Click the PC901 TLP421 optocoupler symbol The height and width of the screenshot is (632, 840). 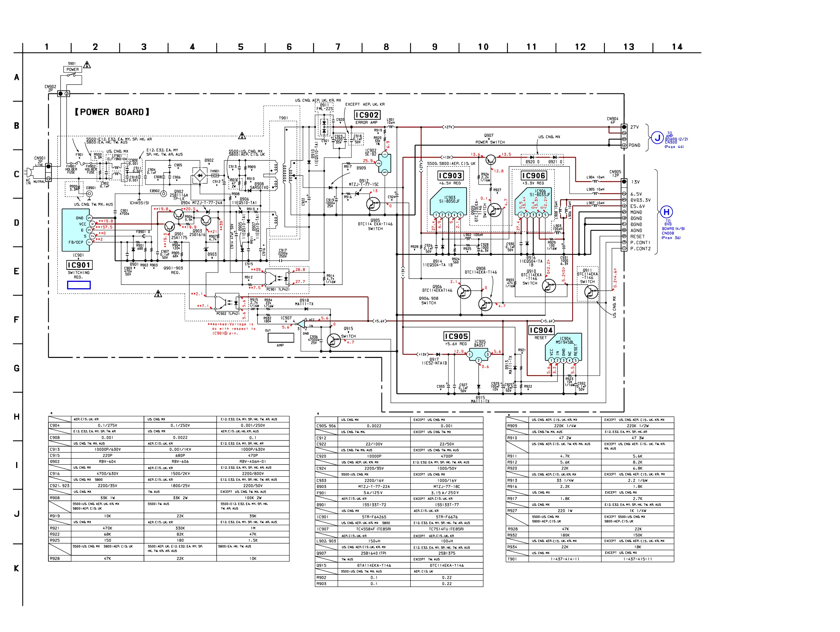[x=277, y=278]
